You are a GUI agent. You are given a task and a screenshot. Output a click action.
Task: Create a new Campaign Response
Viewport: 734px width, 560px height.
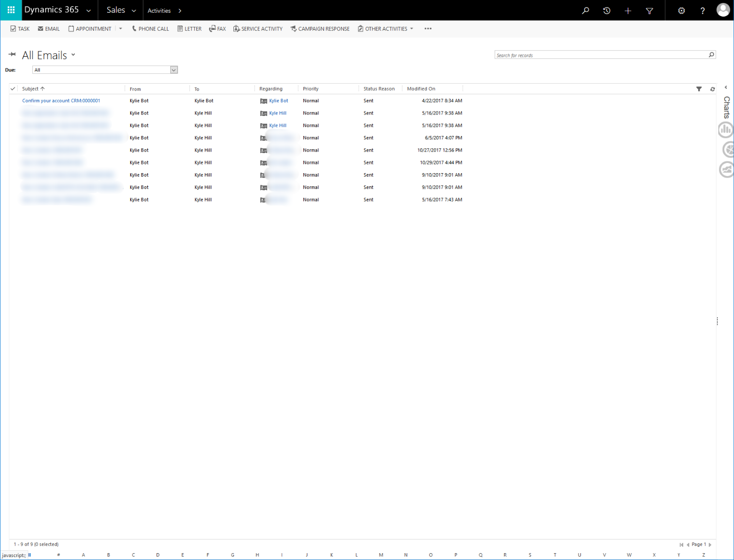[320, 29]
